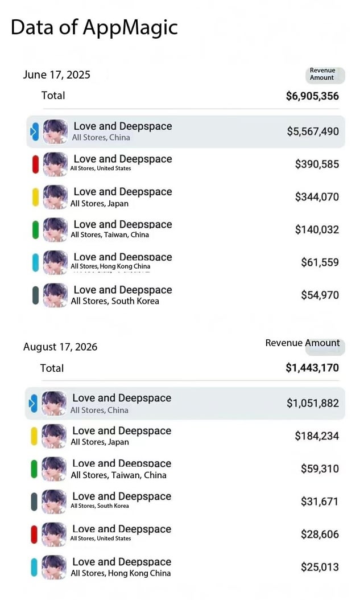Click the Love and Deepspace icon in June China row
Screen dimensions: 364x600
tap(55, 131)
